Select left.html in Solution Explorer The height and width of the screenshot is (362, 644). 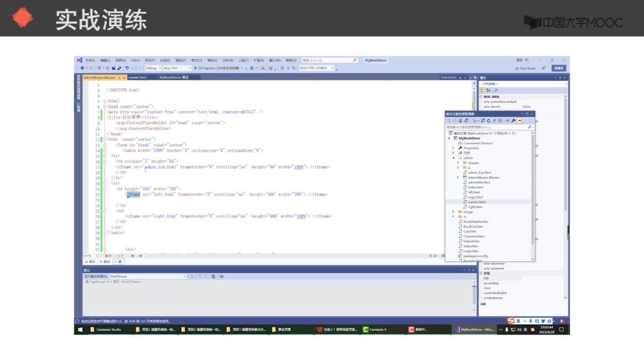[474, 192]
